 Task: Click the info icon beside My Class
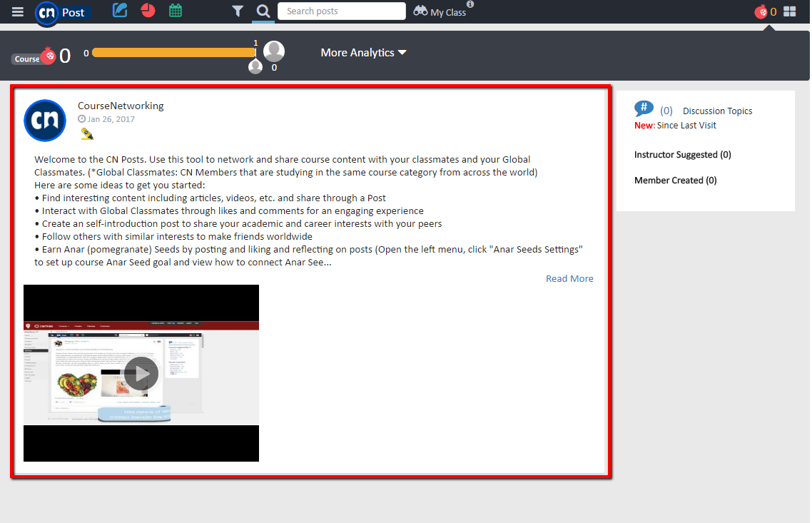pyautogui.click(x=470, y=4)
